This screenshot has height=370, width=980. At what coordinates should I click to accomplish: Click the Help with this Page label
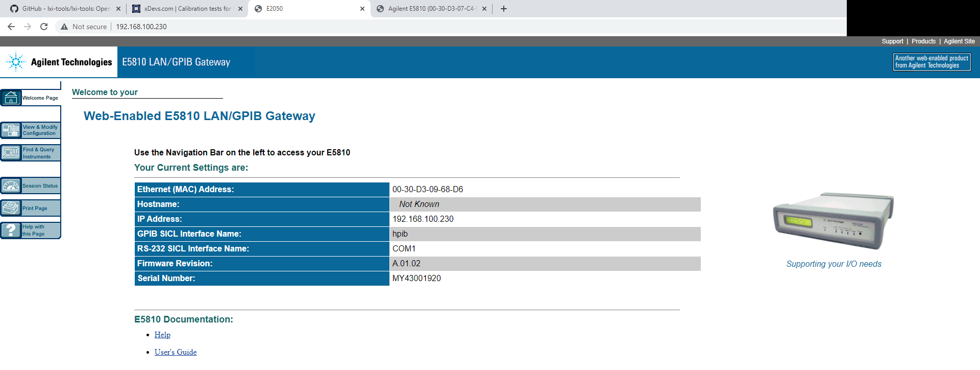click(x=33, y=230)
